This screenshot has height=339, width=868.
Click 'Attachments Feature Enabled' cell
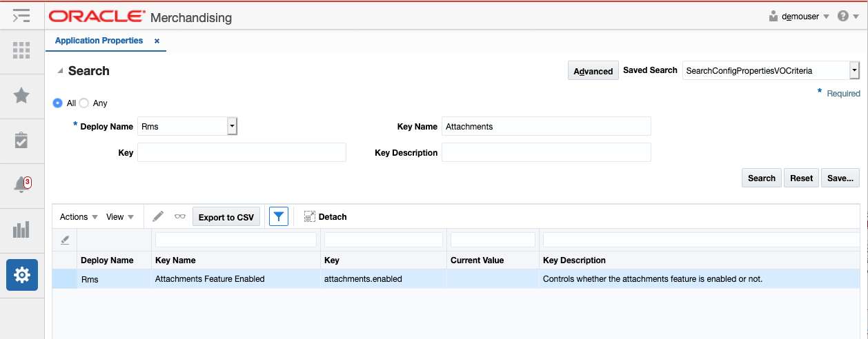coord(237,279)
